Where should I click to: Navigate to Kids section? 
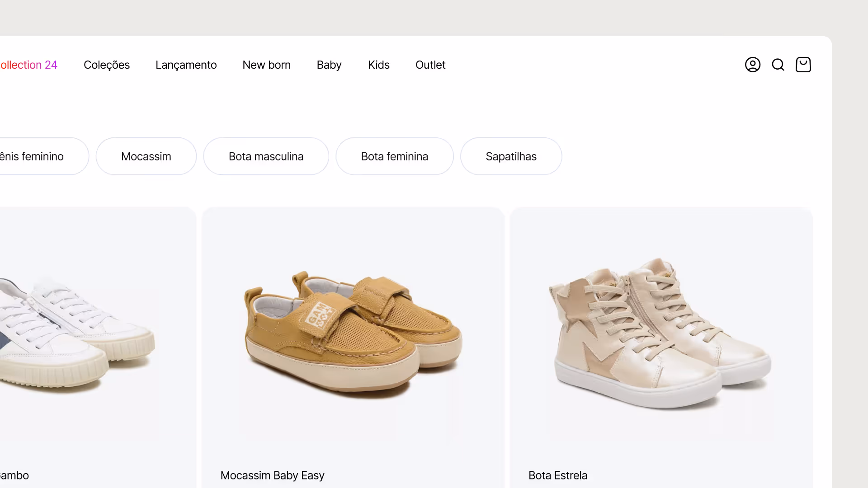(x=378, y=65)
